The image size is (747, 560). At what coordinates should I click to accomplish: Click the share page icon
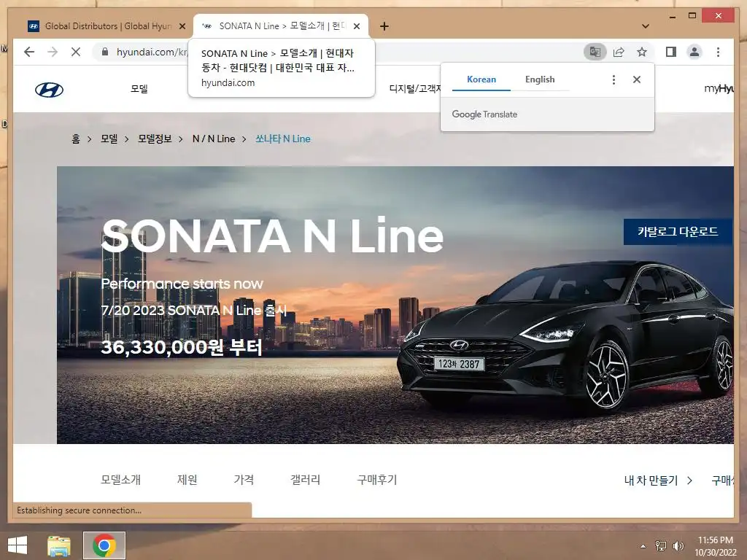point(619,52)
